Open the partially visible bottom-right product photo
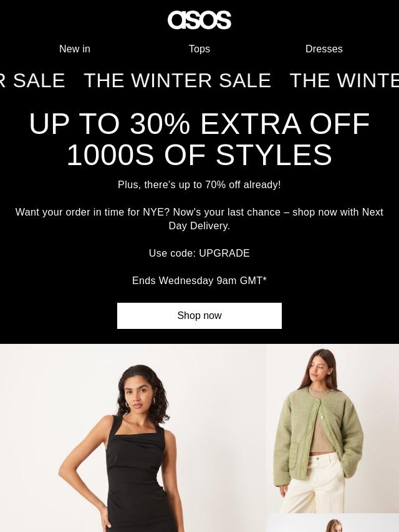 coord(332,523)
